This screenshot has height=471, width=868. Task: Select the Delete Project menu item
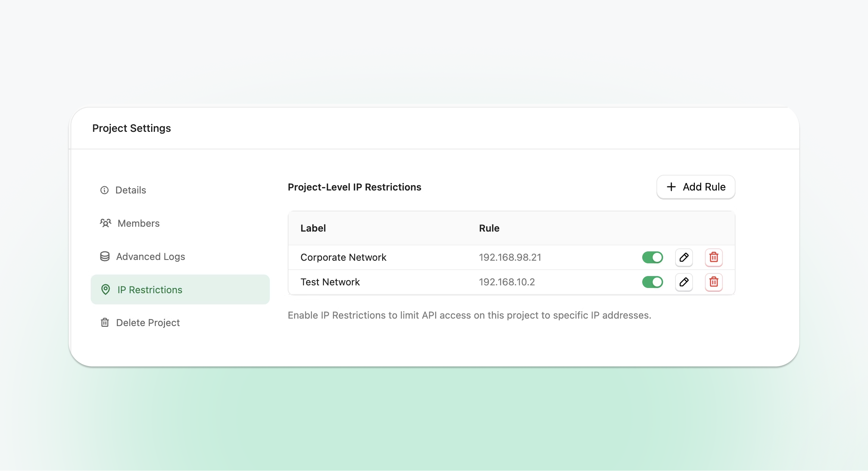point(148,323)
